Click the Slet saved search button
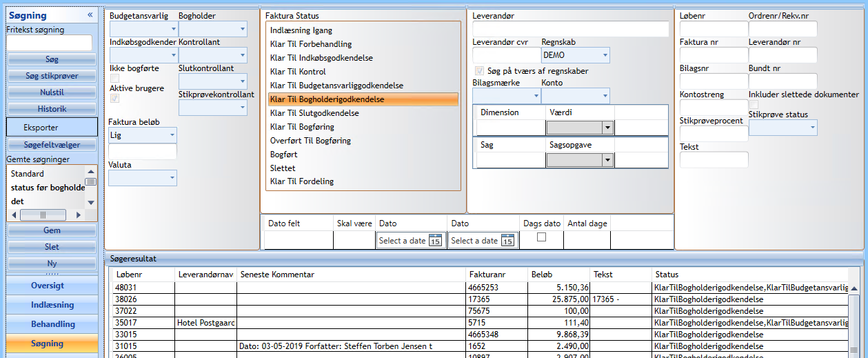This screenshot has width=868, height=358. (x=52, y=247)
